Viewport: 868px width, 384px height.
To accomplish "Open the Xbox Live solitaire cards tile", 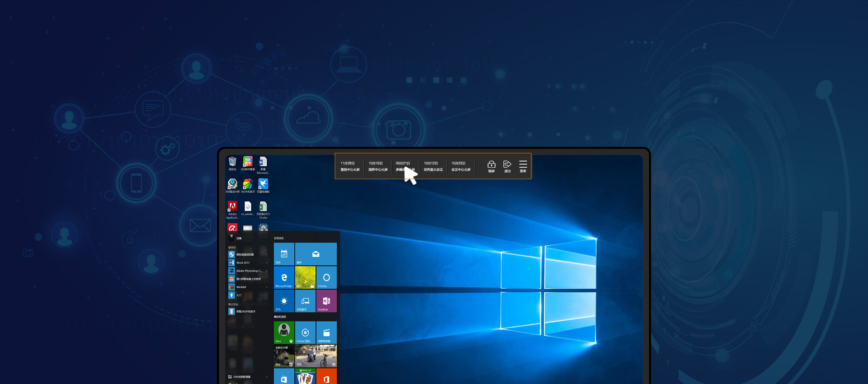I will click(x=305, y=376).
